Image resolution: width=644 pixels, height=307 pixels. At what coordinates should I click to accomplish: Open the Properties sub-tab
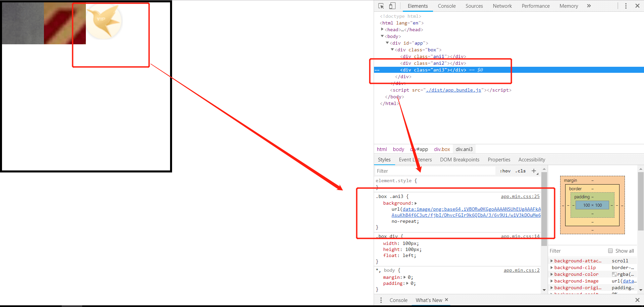click(x=499, y=160)
